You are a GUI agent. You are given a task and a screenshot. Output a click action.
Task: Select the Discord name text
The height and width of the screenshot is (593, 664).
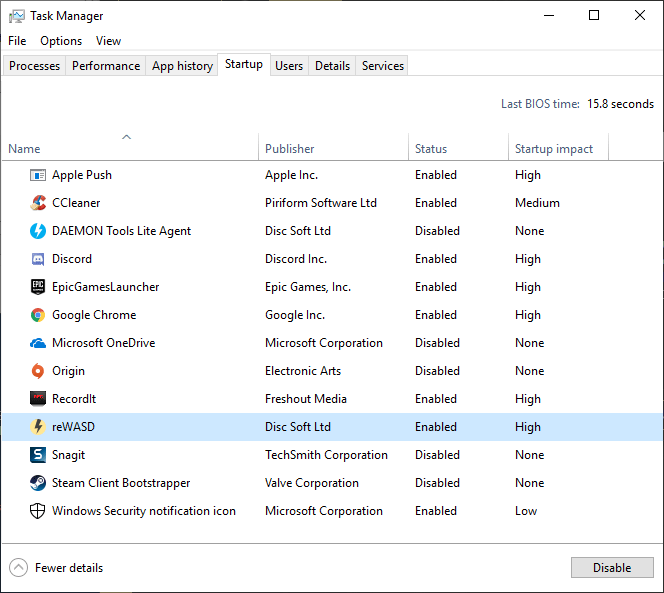pos(72,259)
